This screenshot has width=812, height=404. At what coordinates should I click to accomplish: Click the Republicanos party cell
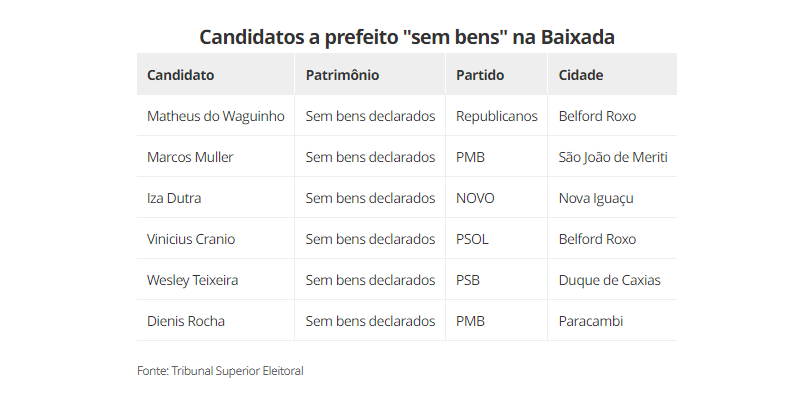[496, 116]
